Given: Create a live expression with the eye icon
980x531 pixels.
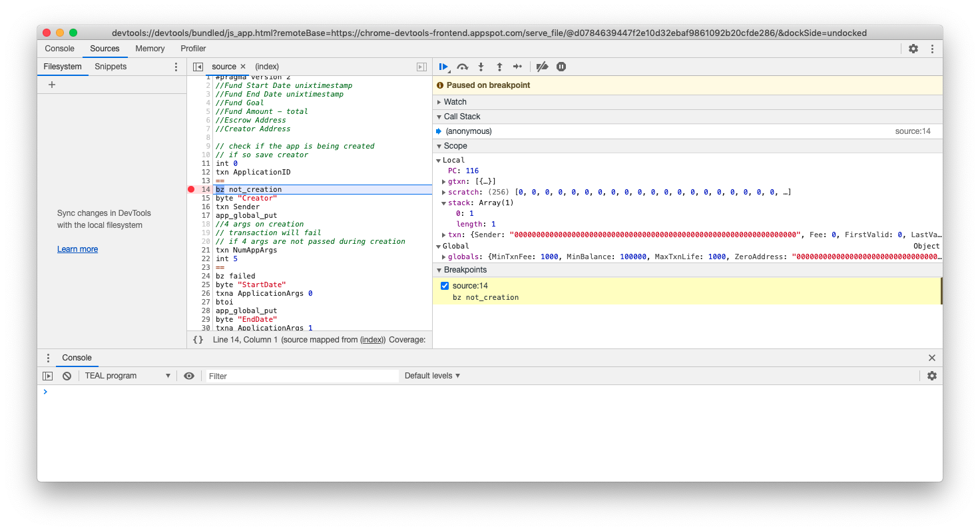Looking at the screenshot, I should 189,375.
